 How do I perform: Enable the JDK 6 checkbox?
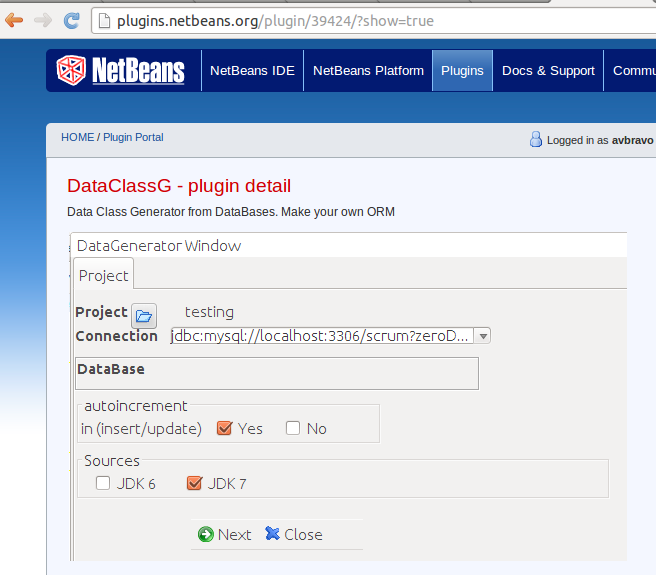tap(103, 483)
